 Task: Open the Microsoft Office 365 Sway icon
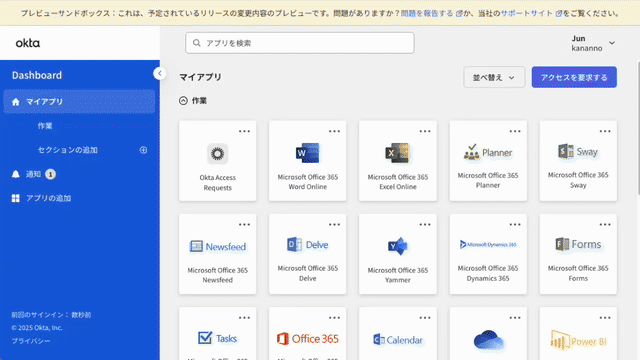(578, 151)
